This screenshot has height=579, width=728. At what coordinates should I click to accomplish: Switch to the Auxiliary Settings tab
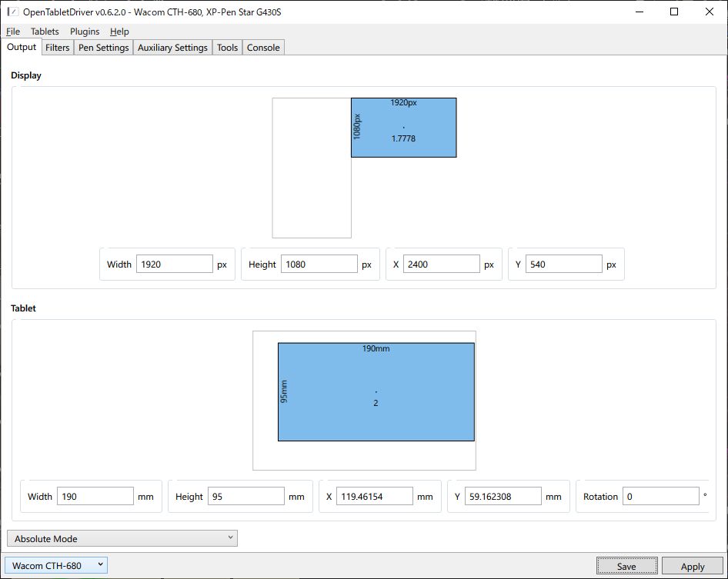tap(172, 48)
